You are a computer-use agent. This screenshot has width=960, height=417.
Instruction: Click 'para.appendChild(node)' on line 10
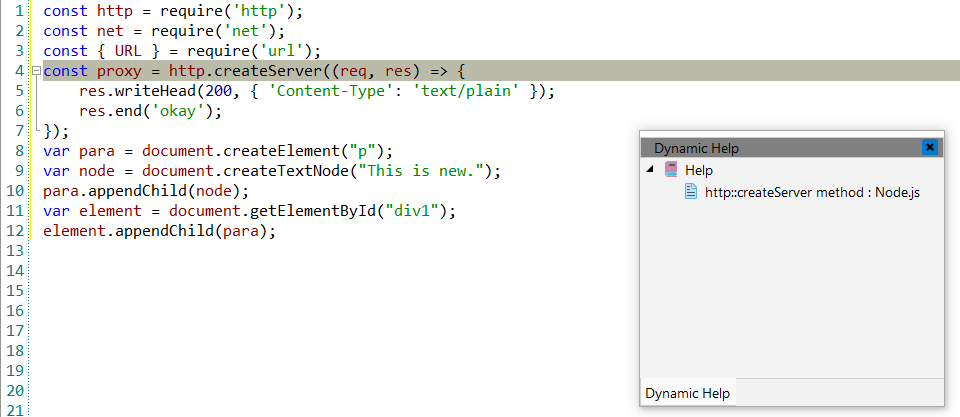tap(143, 191)
